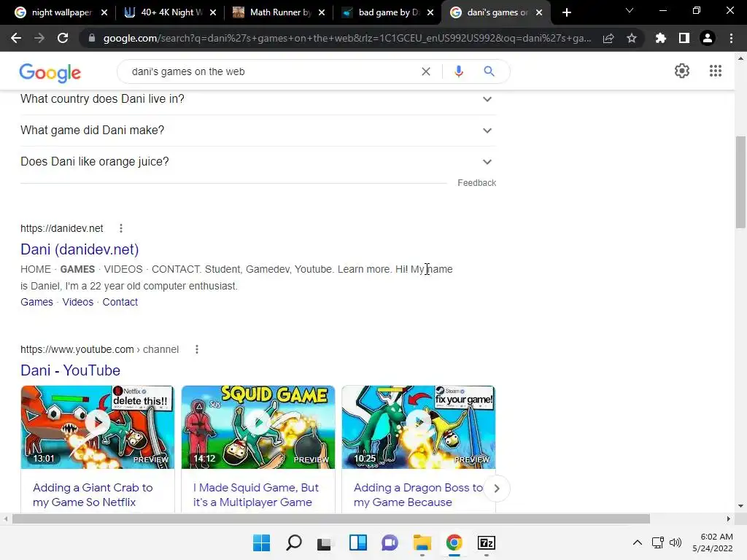Open Dani - YouTube result
The image size is (747, 560).
click(71, 370)
